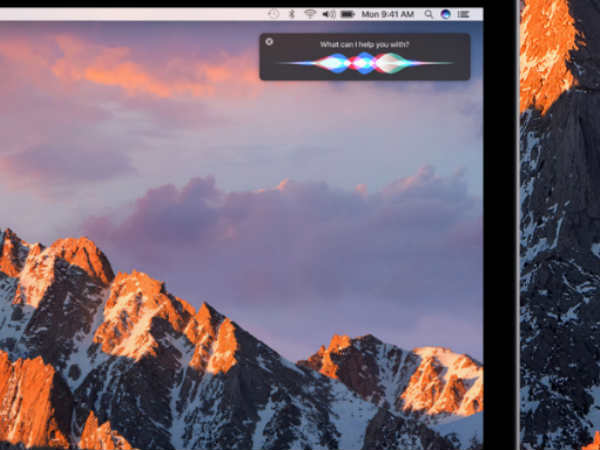Open the Time Machine menu bar icon
Image resolution: width=600 pixels, height=450 pixels.
[274, 15]
